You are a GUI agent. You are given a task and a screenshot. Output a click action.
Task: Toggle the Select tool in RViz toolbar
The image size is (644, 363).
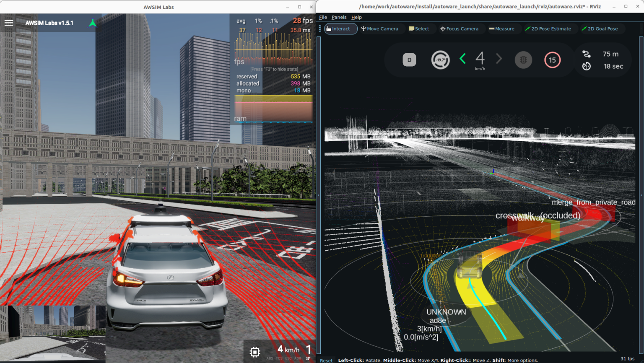419,29
